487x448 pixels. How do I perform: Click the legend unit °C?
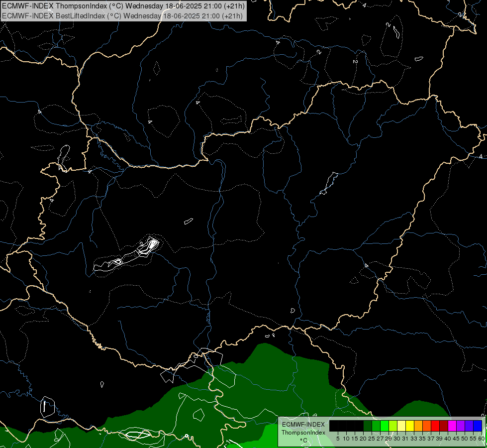(304, 440)
